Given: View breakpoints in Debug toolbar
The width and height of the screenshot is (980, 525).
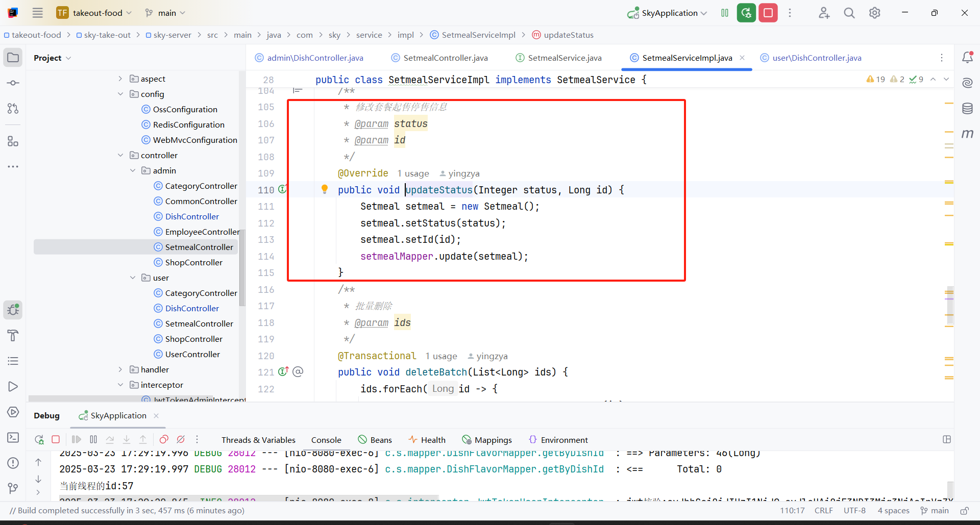Looking at the screenshot, I should [x=164, y=439].
